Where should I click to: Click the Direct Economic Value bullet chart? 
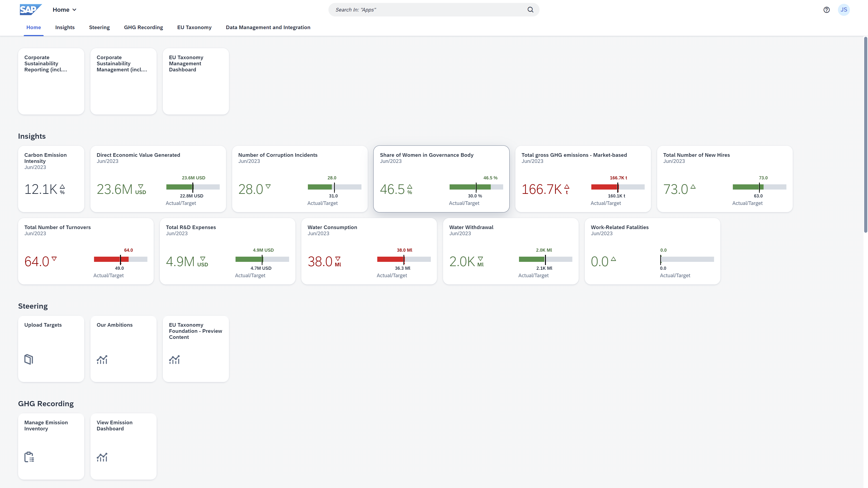pos(193,187)
